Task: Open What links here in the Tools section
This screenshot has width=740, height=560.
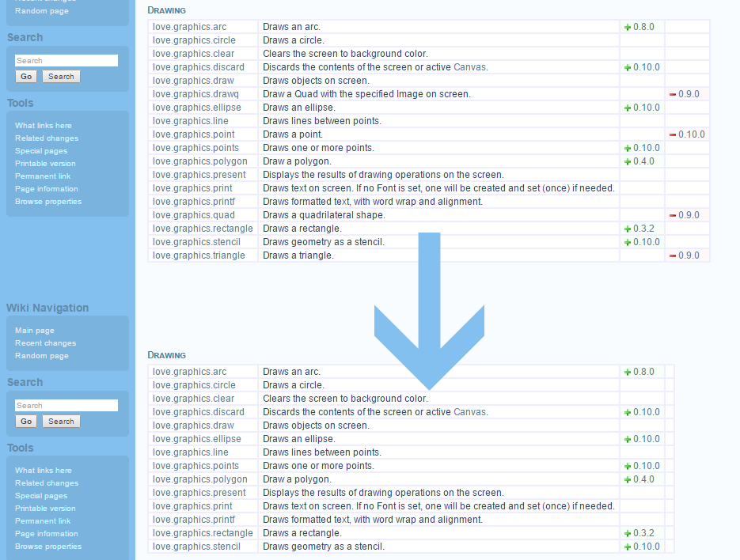Action: coord(44,125)
